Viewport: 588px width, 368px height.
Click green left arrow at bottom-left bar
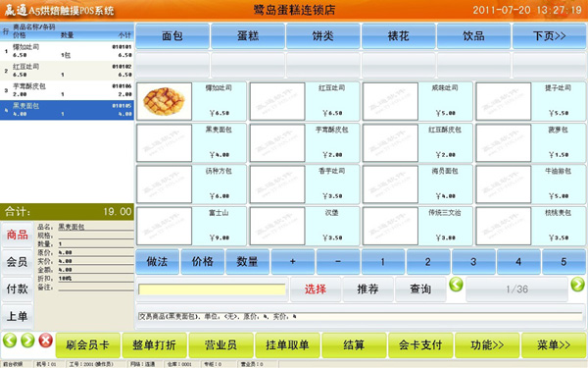(10, 341)
